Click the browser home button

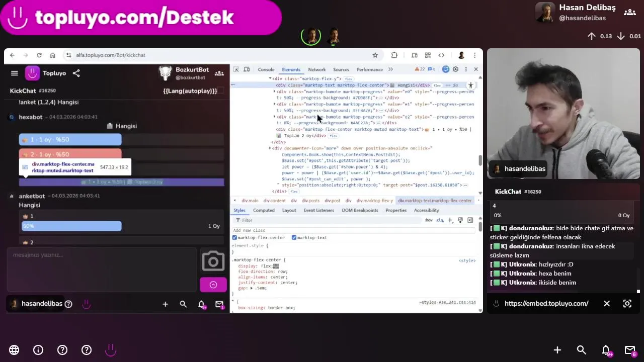click(x=52, y=55)
